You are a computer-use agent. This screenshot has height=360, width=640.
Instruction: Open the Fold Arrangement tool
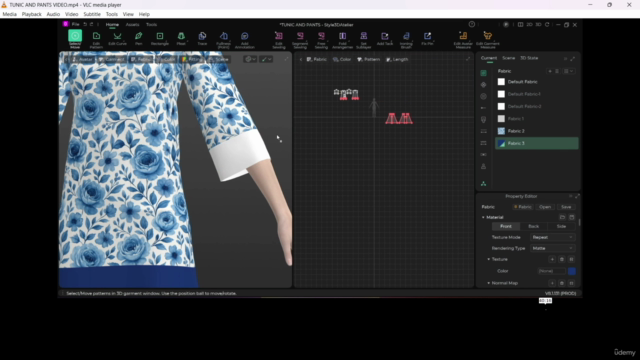[342, 39]
